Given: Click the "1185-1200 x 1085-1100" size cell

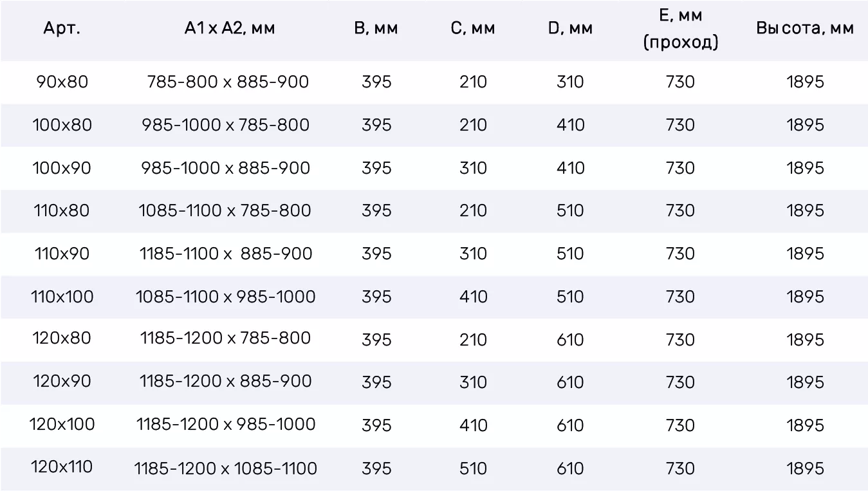Looking at the screenshot, I should [x=226, y=468].
